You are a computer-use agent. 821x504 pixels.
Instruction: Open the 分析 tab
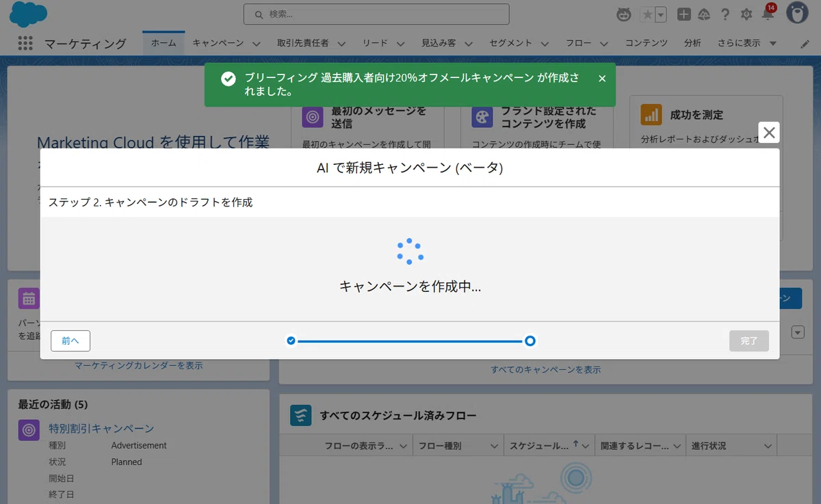point(692,42)
